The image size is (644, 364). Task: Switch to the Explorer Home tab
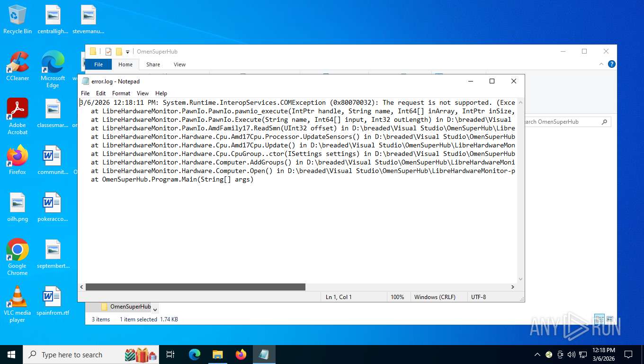click(125, 64)
